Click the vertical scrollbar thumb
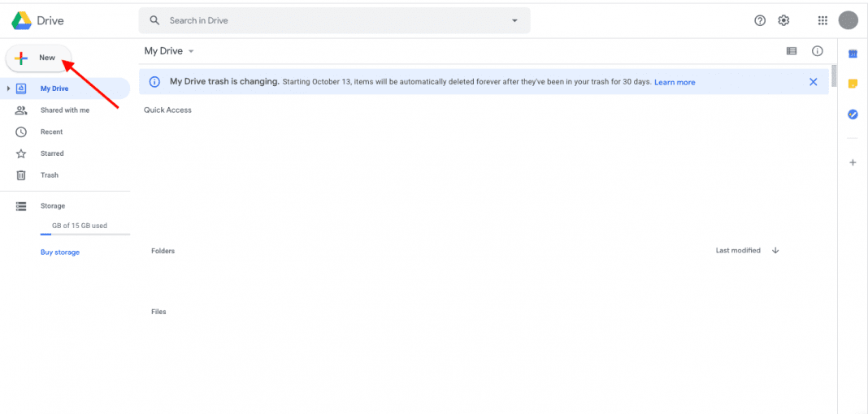868x414 pixels. (834, 75)
